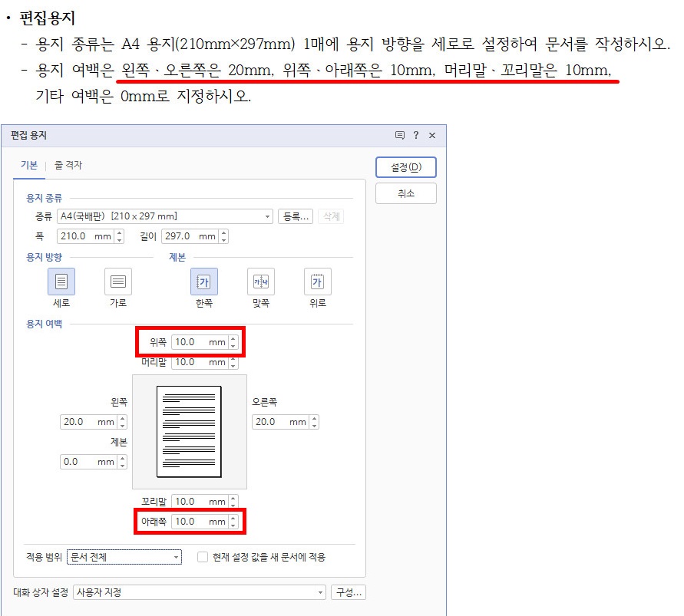Choose the 한쪽 single-side binding icon
This screenshot has height=616, width=684.
203,282
